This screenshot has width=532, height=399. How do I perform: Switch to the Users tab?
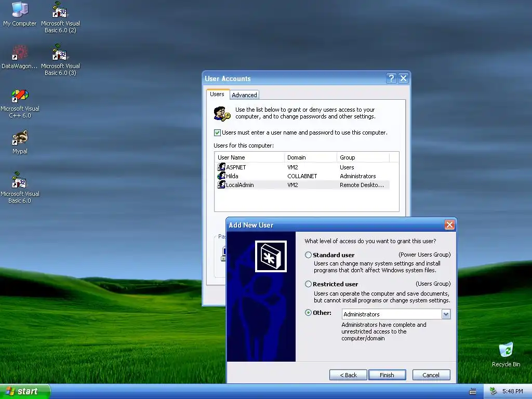point(217,94)
